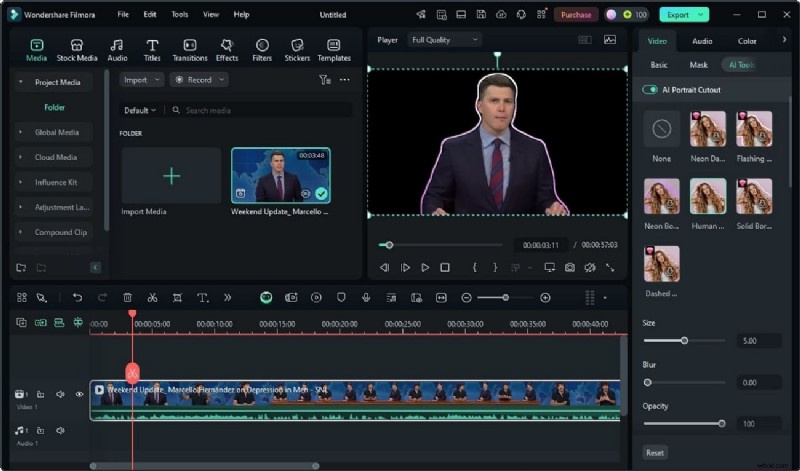Click the scissors split icon in timeline toolbar
The image size is (800, 471).
click(x=152, y=297)
